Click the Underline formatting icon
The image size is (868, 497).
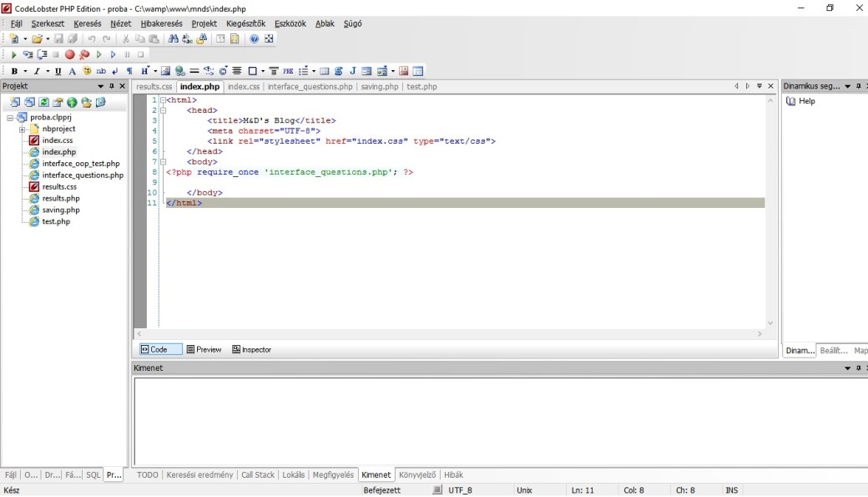point(58,72)
